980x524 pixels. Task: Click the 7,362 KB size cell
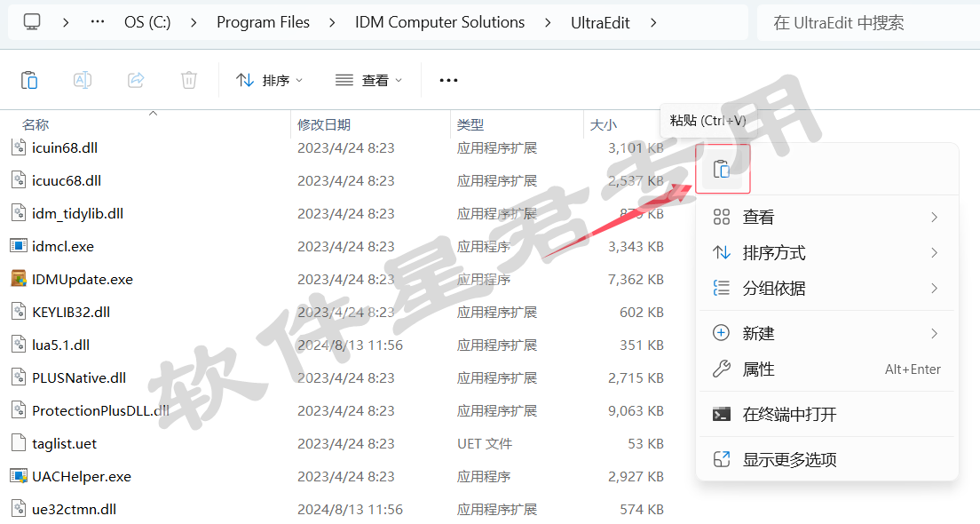pos(636,279)
